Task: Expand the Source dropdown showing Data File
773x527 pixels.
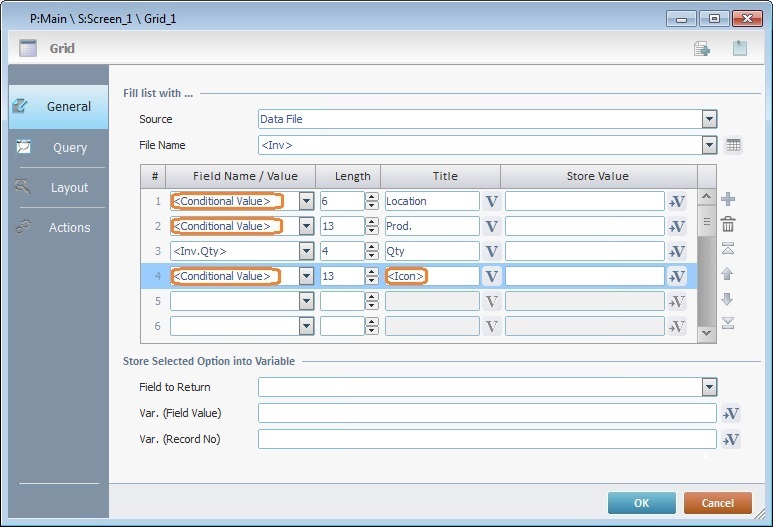Action: click(x=709, y=119)
